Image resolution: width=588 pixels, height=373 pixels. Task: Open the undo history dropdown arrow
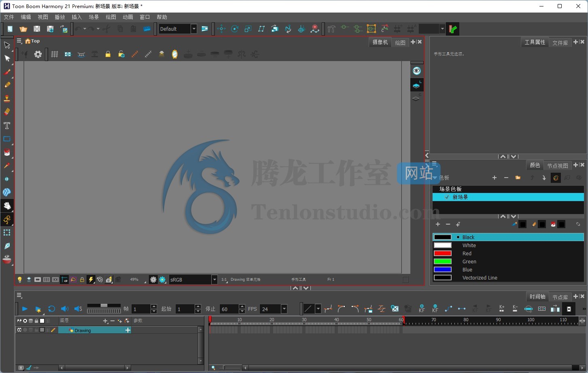coord(85,29)
